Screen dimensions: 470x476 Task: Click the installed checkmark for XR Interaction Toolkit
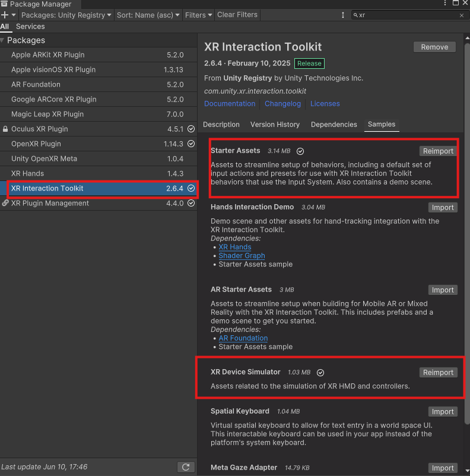191,189
